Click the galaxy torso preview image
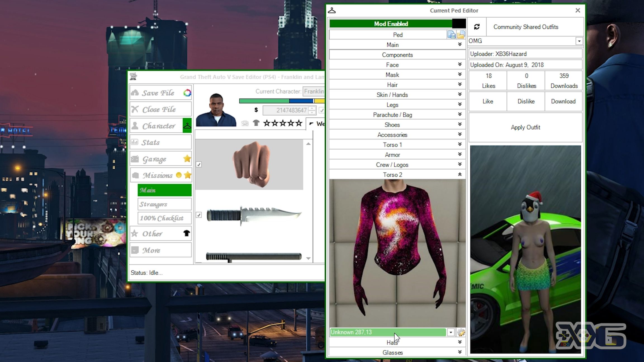 pyautogui.click(x=397, y=253)
